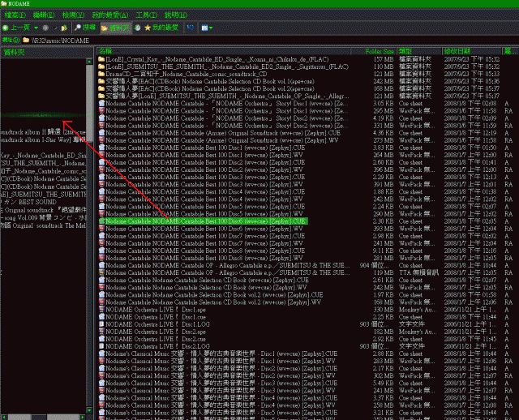The image size is (519, 420).
Task: Click icon of NODAME Orchestra LIVE! Disc2.cue
Action: [x=101, y=339]
